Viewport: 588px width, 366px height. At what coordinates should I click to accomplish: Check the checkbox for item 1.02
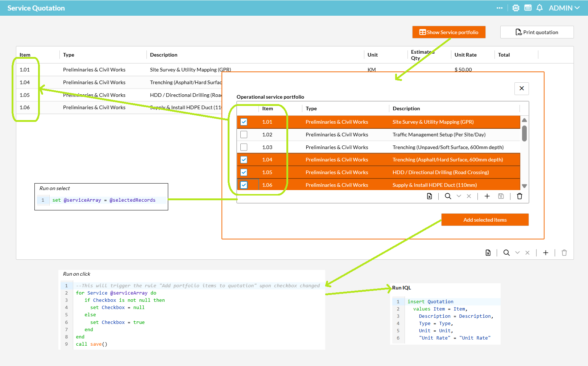click(244, 135)
